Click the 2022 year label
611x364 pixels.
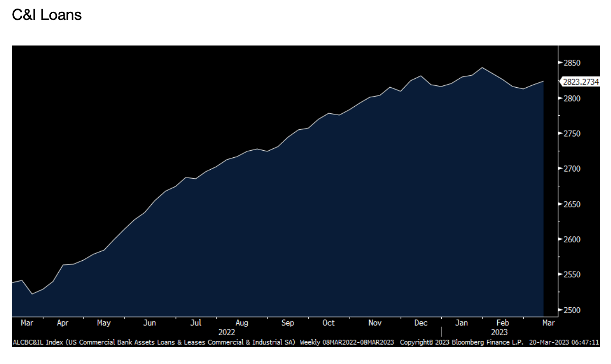pos(227,332)
